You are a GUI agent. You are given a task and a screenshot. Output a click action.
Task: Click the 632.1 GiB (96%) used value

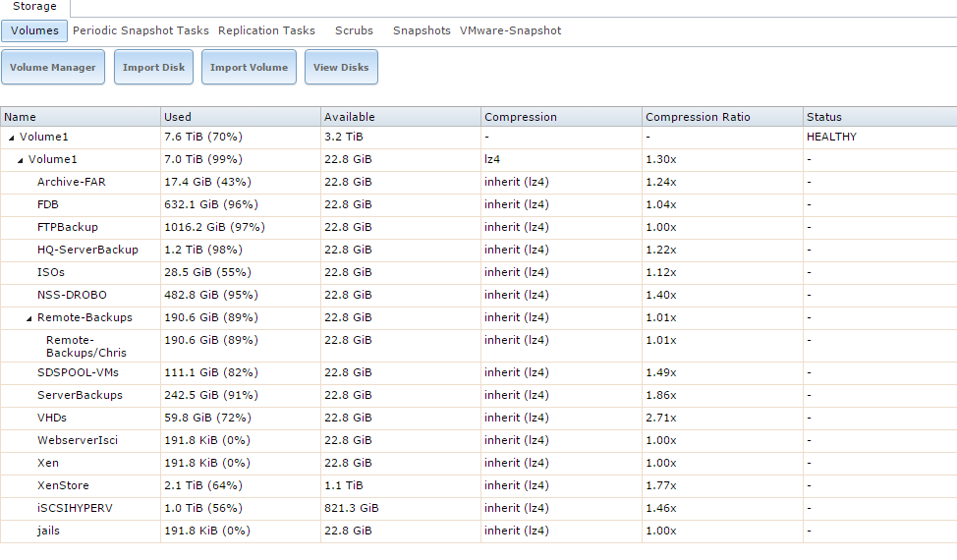click(x=211, y=204)
